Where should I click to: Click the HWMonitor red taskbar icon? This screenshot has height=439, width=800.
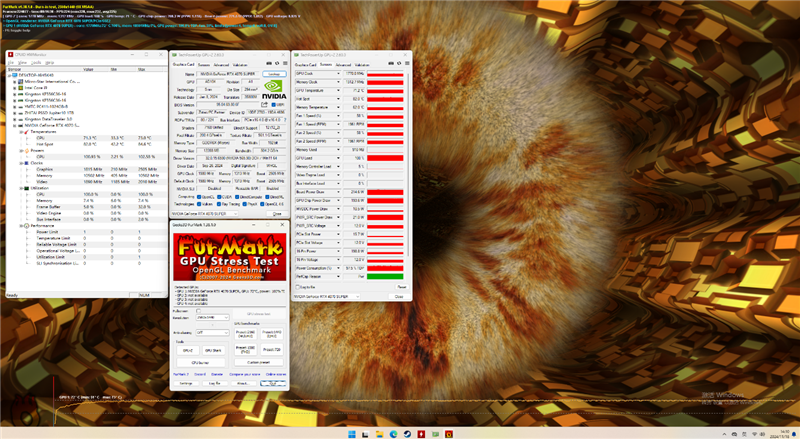[421, 434]
